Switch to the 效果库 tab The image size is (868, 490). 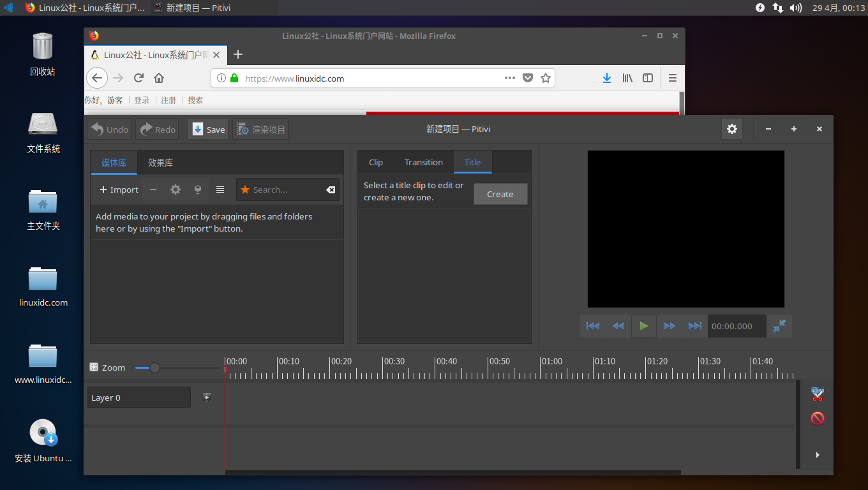(x=160, y=163)
